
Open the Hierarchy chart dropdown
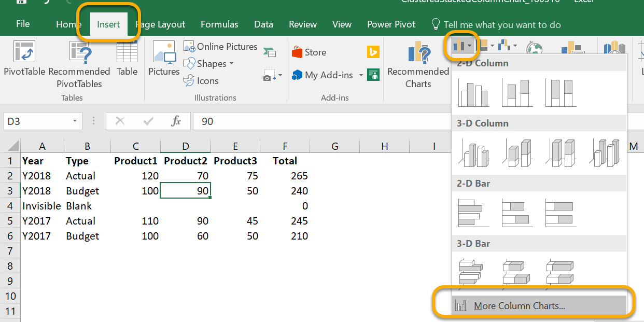[x=485, y=46]
